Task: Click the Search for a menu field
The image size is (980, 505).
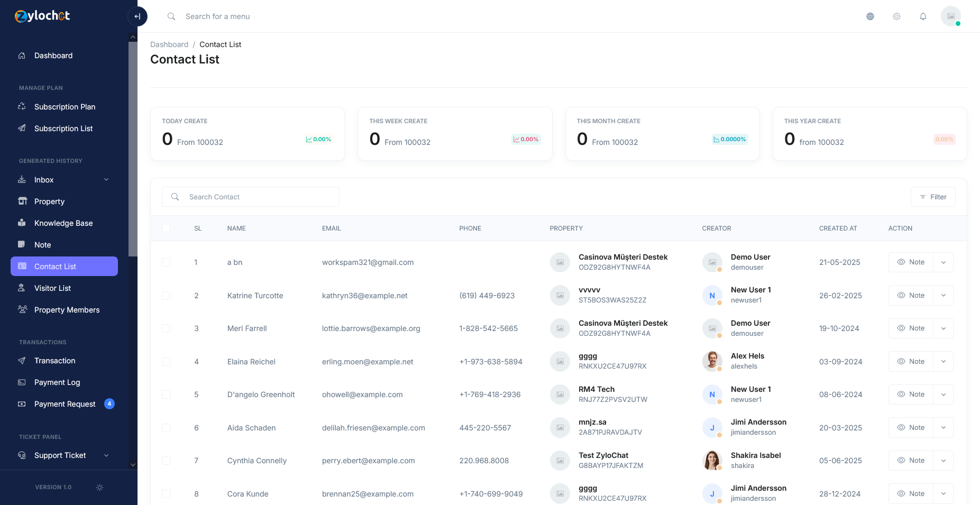Action: point(217,16)
